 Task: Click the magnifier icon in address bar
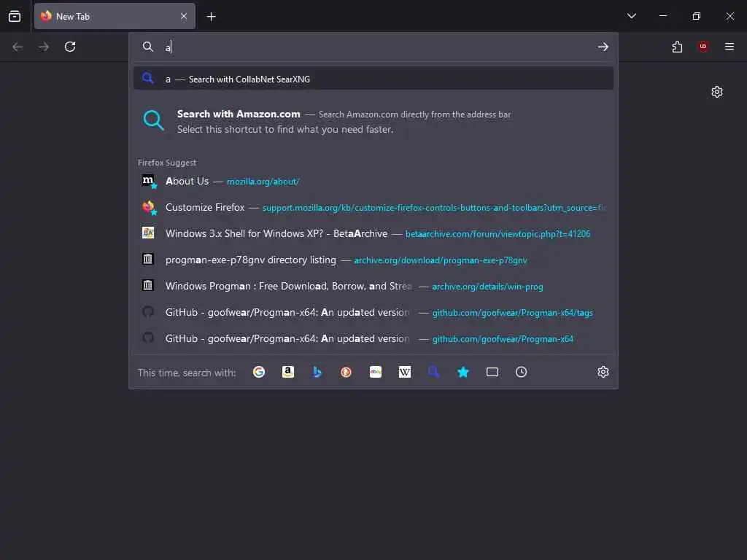pyautogui.click(x=147, y=47)
